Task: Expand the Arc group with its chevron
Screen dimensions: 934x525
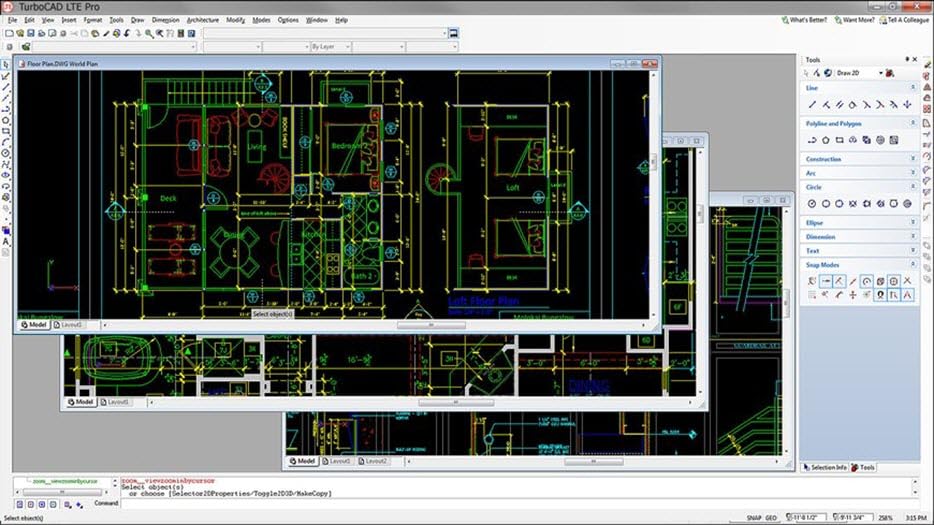Action: pyautogui.click(x=913, y=173)
